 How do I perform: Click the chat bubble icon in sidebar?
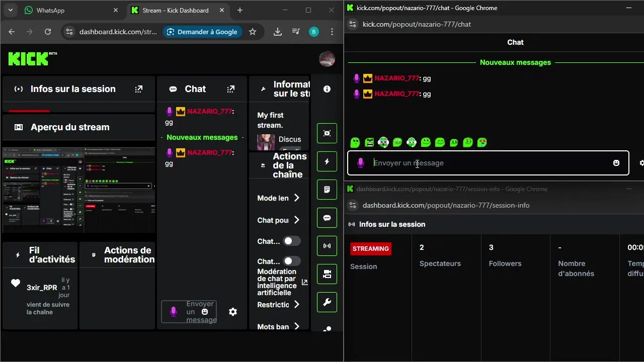pyautogui.click(x=327, y=218)
